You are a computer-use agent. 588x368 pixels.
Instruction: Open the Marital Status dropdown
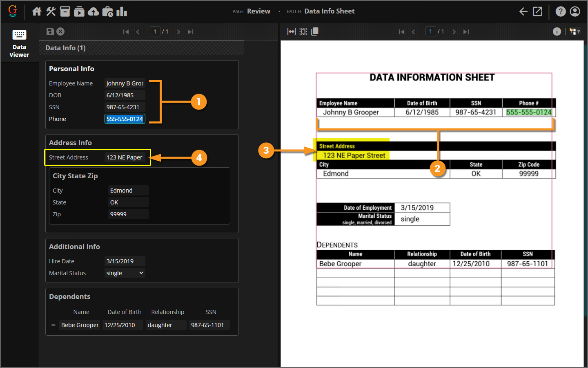click(x=125, y=273)
